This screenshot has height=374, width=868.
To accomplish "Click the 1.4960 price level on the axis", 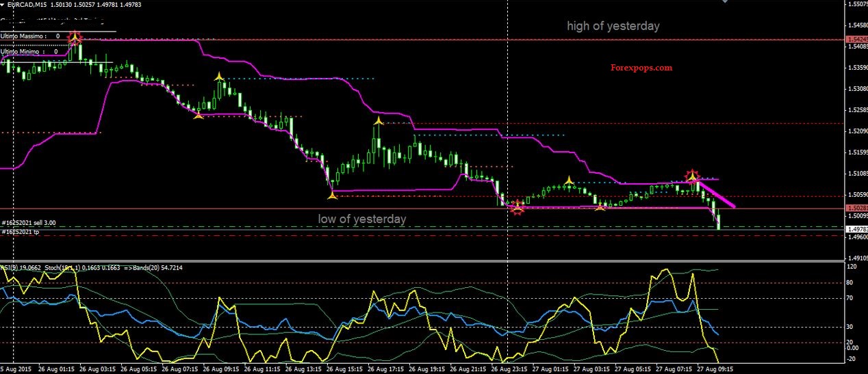I will [858, 237].
